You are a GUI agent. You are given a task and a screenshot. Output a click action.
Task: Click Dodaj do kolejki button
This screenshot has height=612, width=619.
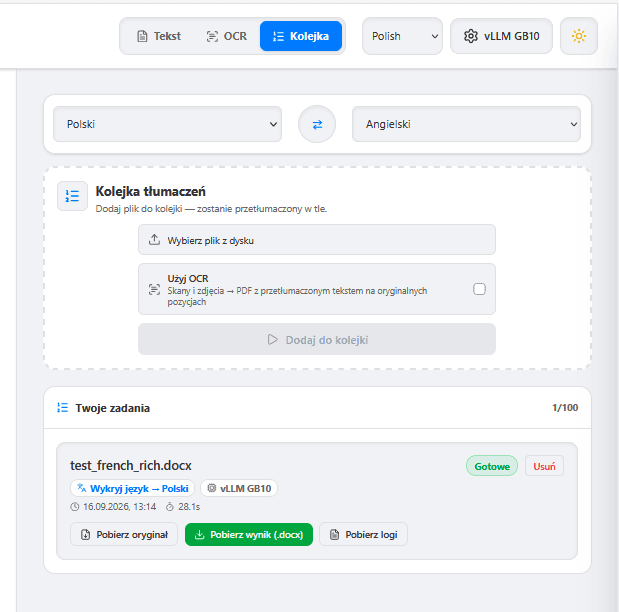317,339
